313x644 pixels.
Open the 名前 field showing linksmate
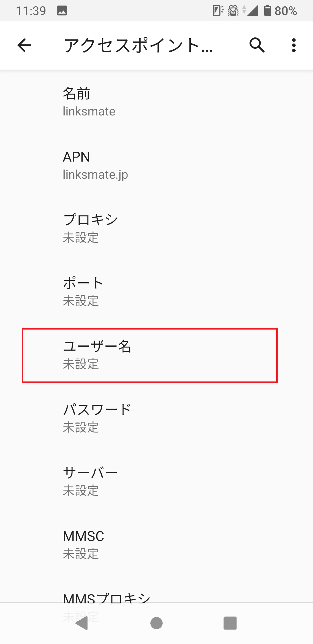coord(156,102)
